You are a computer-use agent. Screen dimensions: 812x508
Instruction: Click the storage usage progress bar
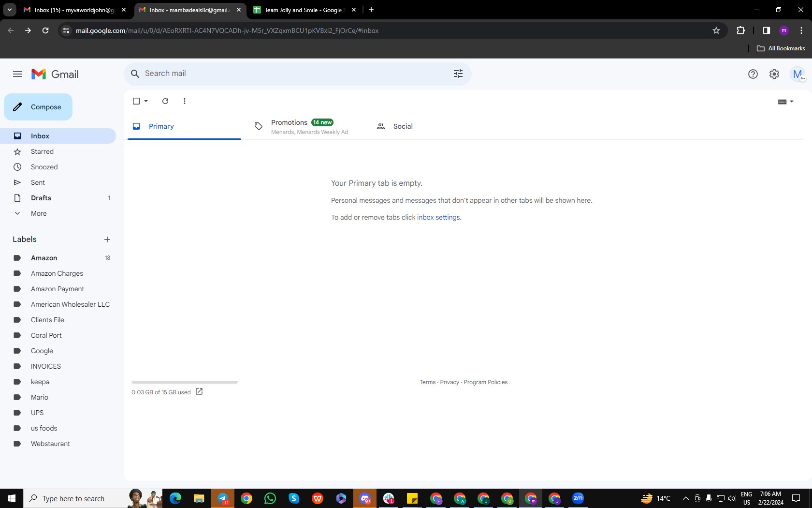pos(185,382)
